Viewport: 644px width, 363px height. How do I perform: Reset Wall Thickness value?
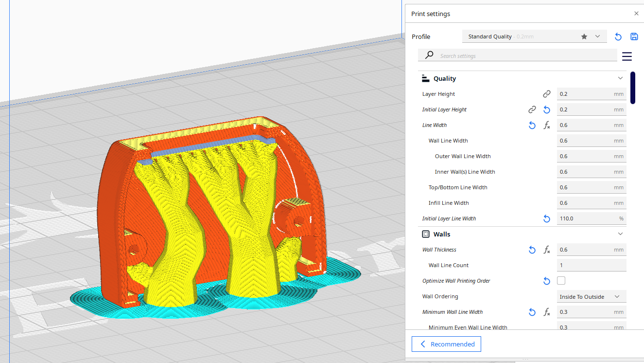tap(532, 250)
